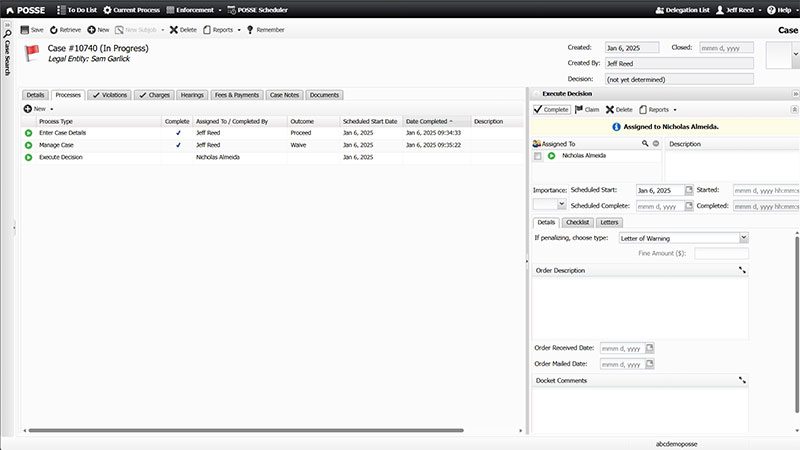Click the Retrieve refresh icon
Image resolution: width=800 pixels, height=450 pixels.
[x=54, y=30]
